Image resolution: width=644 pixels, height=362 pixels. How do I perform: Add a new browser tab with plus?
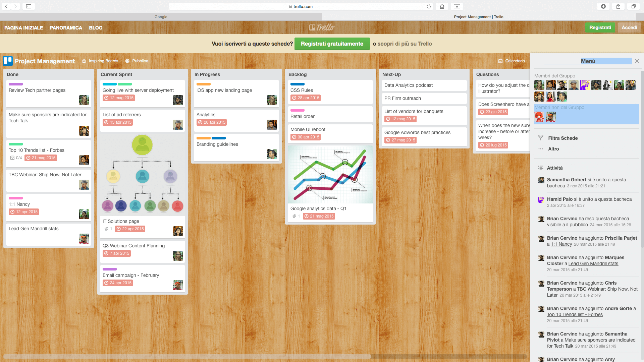pyautogui.click(x=640, y=17)
